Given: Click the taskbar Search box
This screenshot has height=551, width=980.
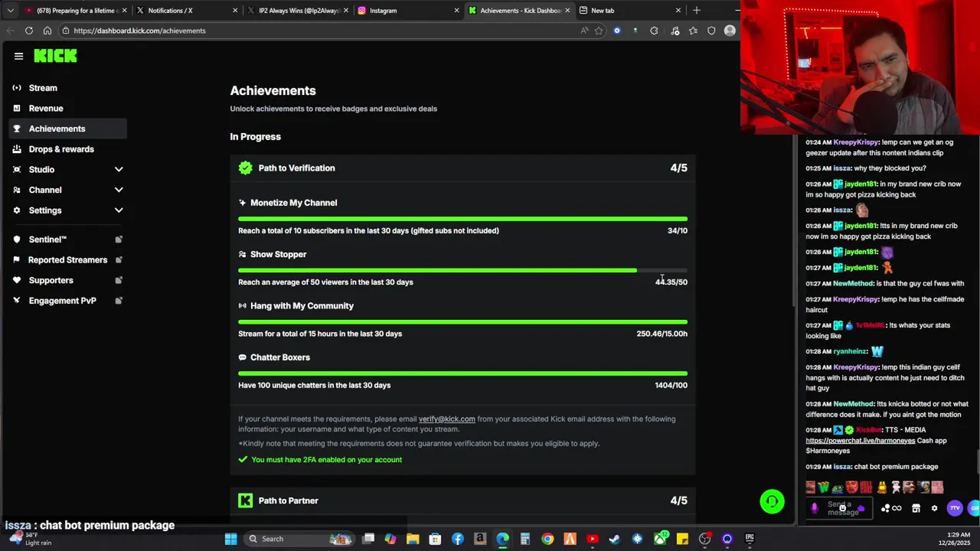Looking at the screenshot, I should [x=299, y=539].
